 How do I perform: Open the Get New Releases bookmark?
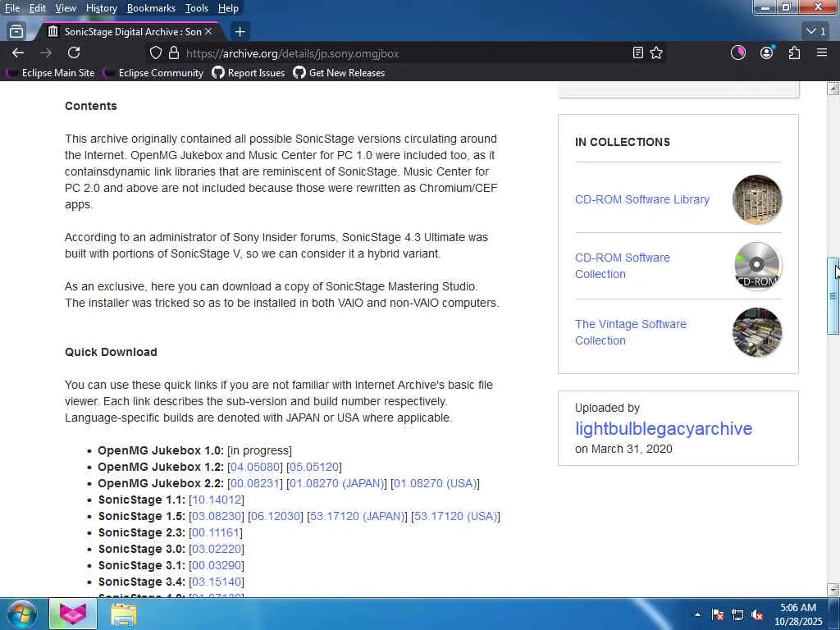339,73
